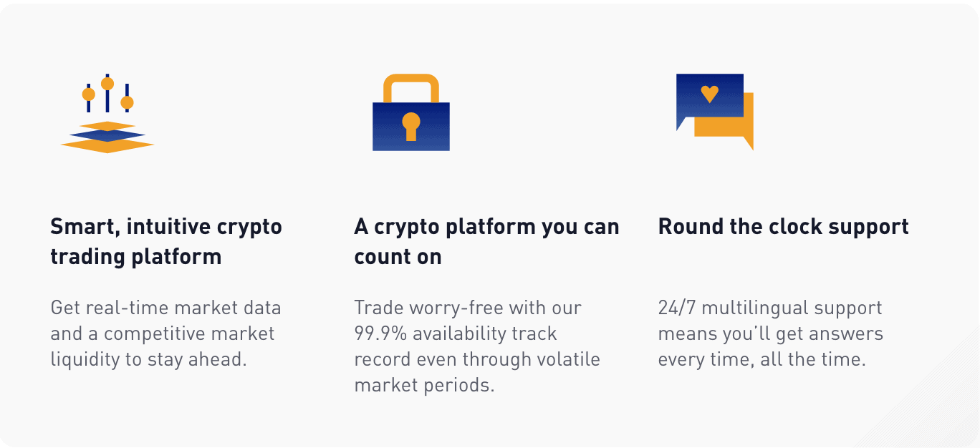This screenshot has height=448, width=980.
Task: Click the "Trade worry-free" description paragraph
Action: [x=477, y=346]
